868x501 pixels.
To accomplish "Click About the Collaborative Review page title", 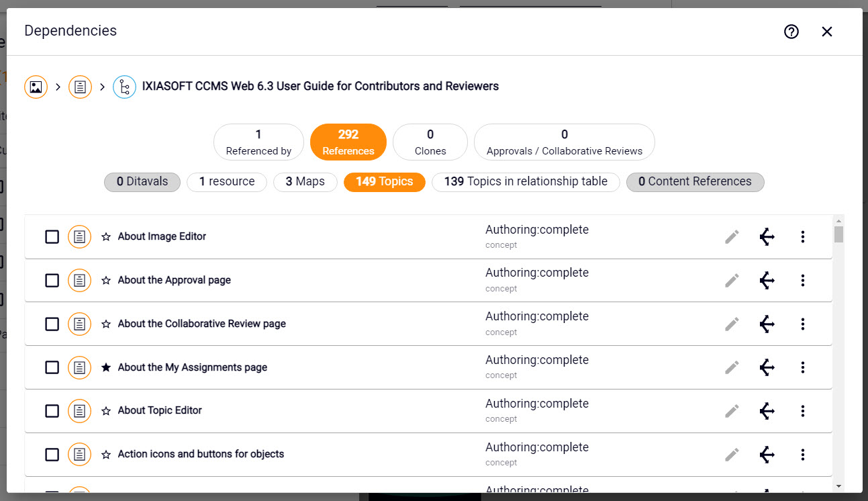I will [202, 324].
